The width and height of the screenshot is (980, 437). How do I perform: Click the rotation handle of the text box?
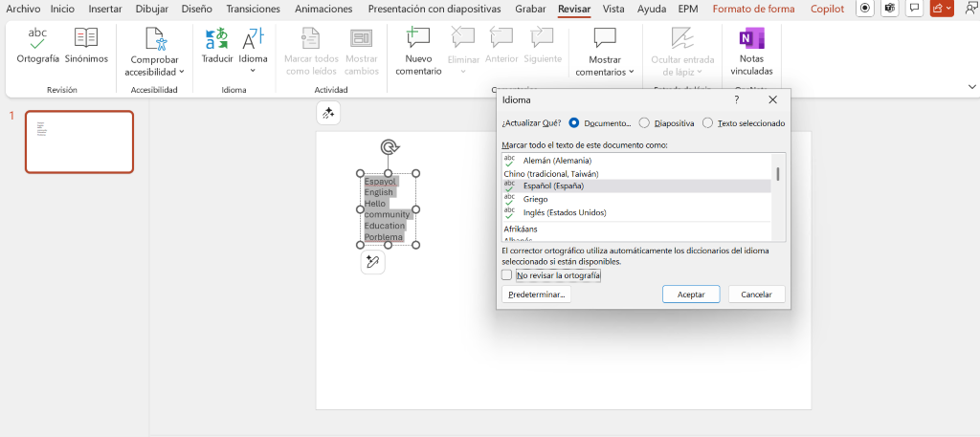pos(390,148)
